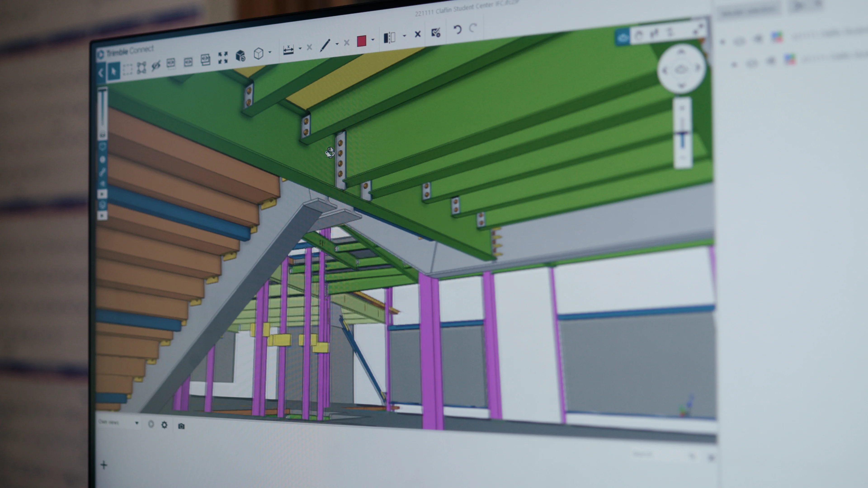Click the circle icon next to views dropdown

(x=151, y=424)
